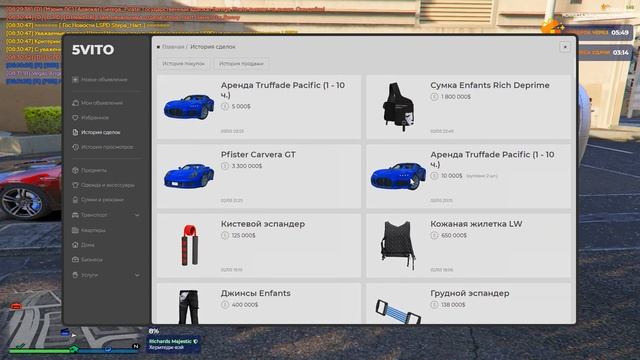Click the 1 800 000$ price
Viewport: 640px width, 360px height.
click(456, 97)
